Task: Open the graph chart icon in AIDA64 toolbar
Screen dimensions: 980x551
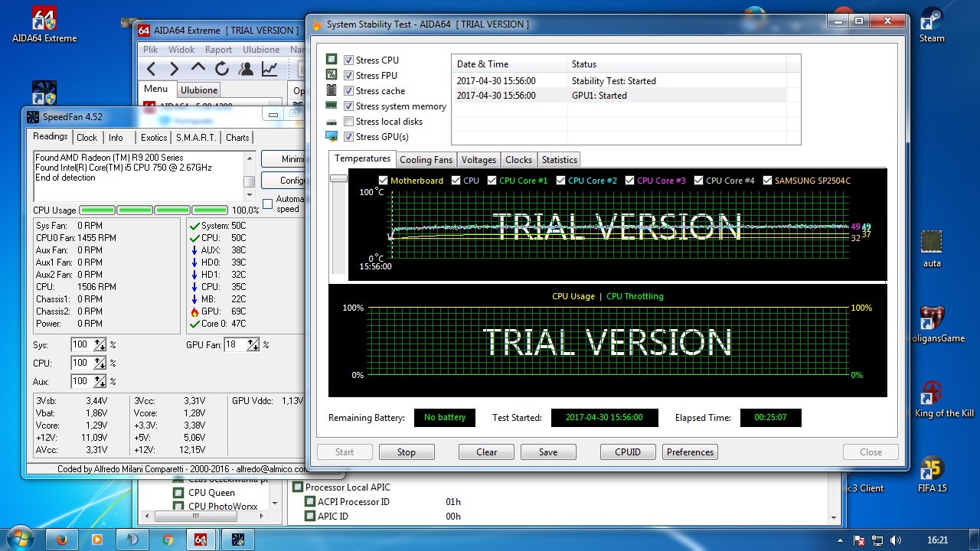Action: tap(269, 70)
